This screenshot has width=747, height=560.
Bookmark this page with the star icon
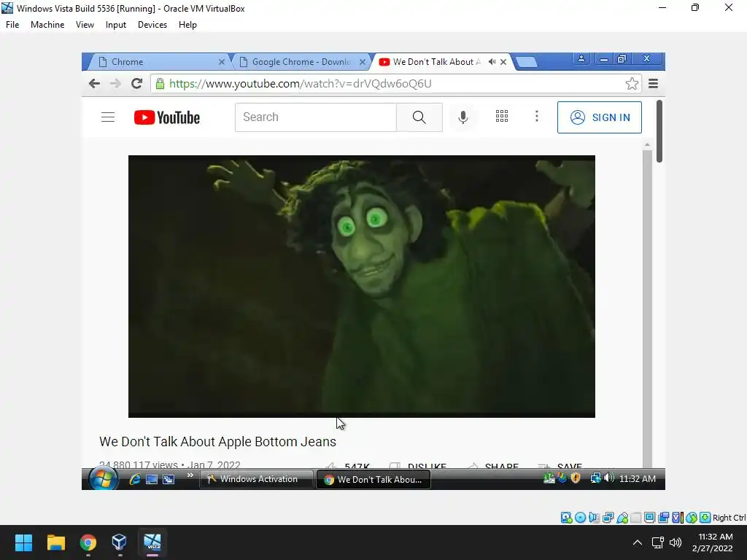pyautogui.click(x=632, y=84)
